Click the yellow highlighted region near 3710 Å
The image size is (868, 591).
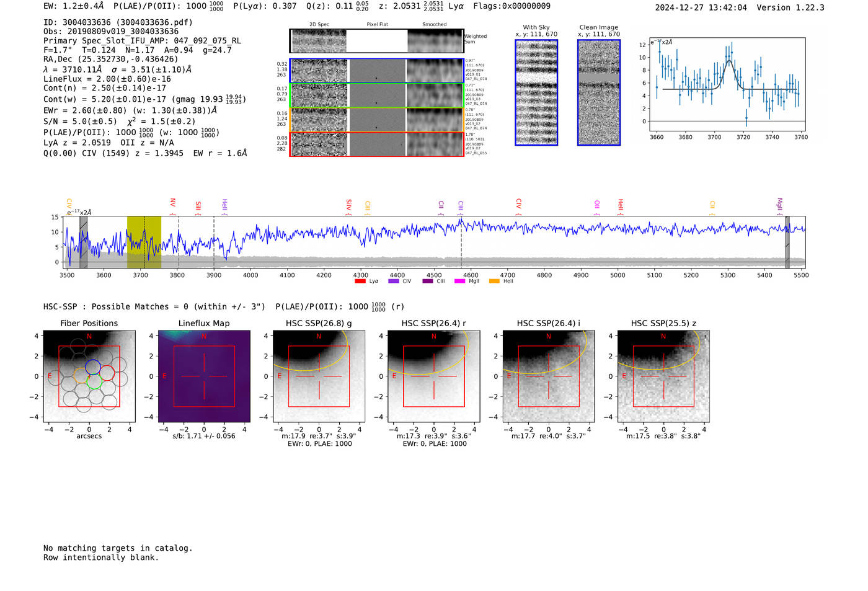click(x=144, y=242)
